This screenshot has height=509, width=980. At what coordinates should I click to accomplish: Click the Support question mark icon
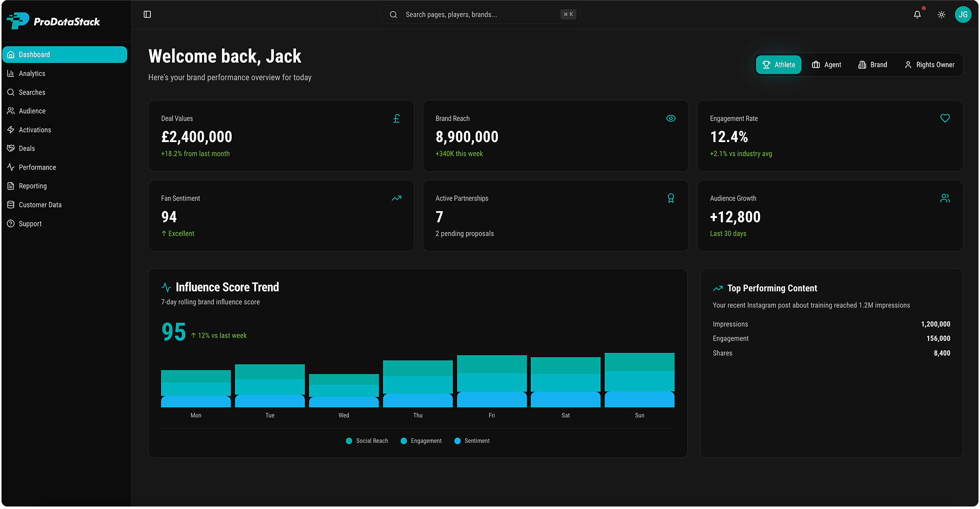[x=10, y=223]
